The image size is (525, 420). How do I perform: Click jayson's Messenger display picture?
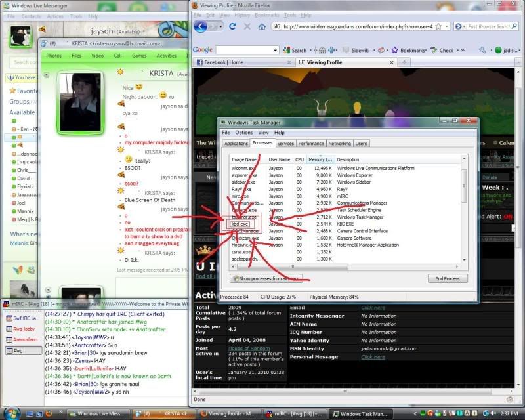click(x=20, y=36)
